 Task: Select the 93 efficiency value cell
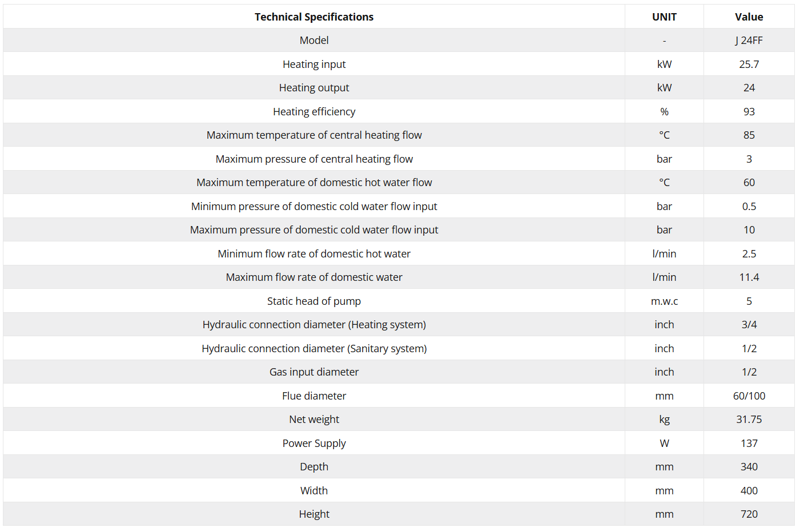pyautogui.click(x=749, y=112)
